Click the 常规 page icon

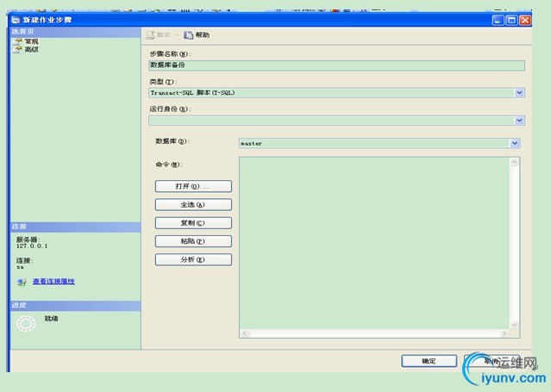[x=17, y=41]
